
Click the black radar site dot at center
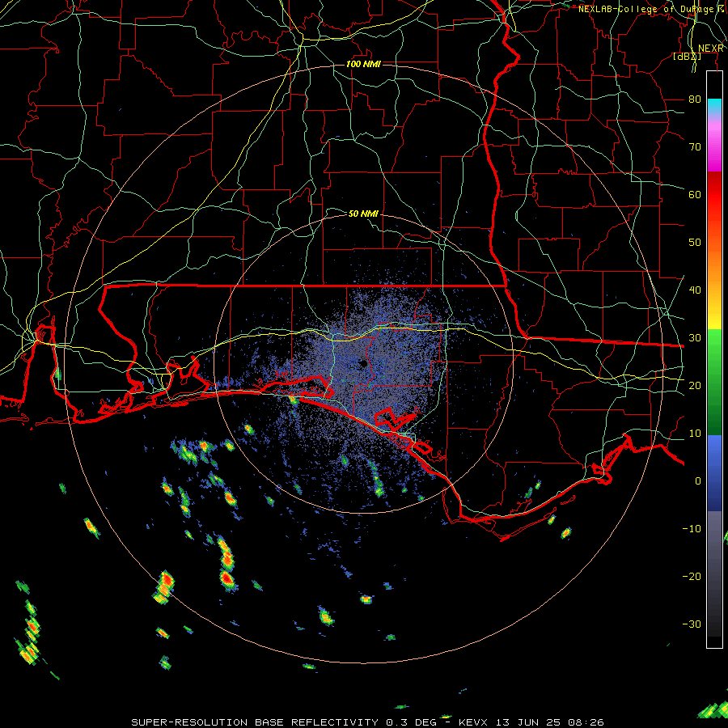click(363, 363)
